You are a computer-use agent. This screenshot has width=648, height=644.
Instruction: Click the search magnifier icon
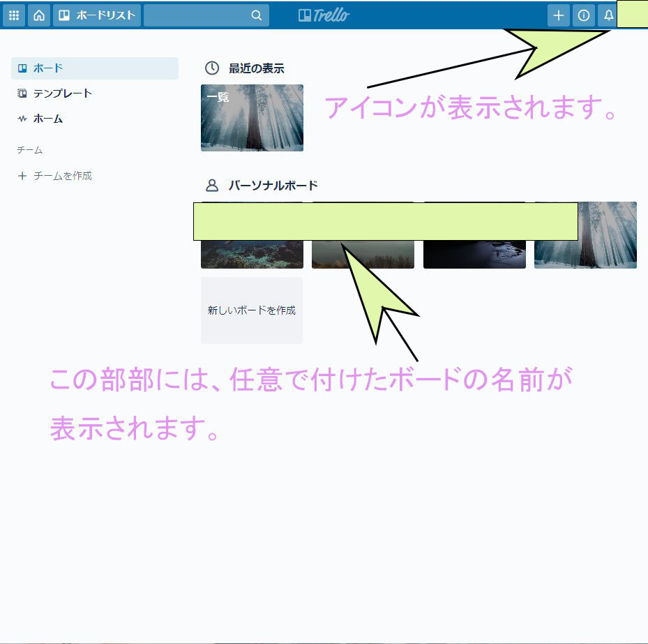(x=256, y=15)
